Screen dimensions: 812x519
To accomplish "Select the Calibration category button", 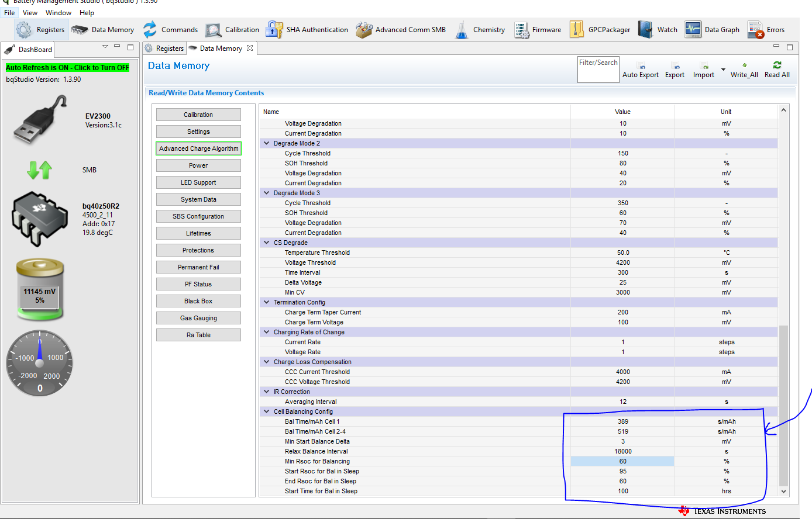I will tap(198, 115).
